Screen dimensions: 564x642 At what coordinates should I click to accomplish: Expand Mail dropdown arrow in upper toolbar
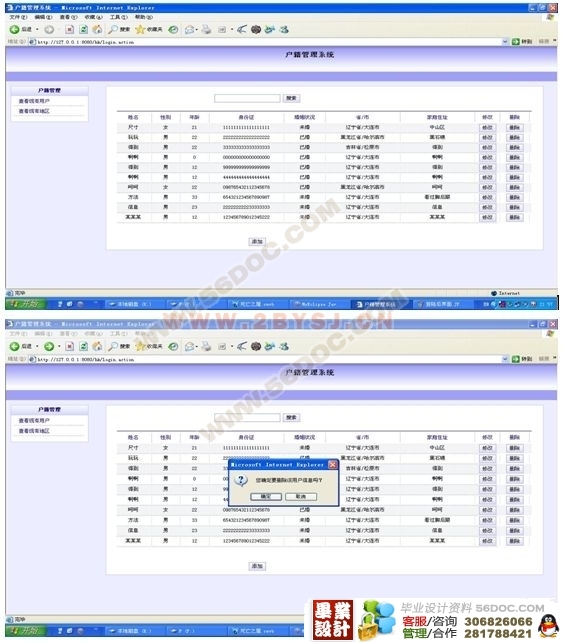pyautogui.click(x=197, y=29)
